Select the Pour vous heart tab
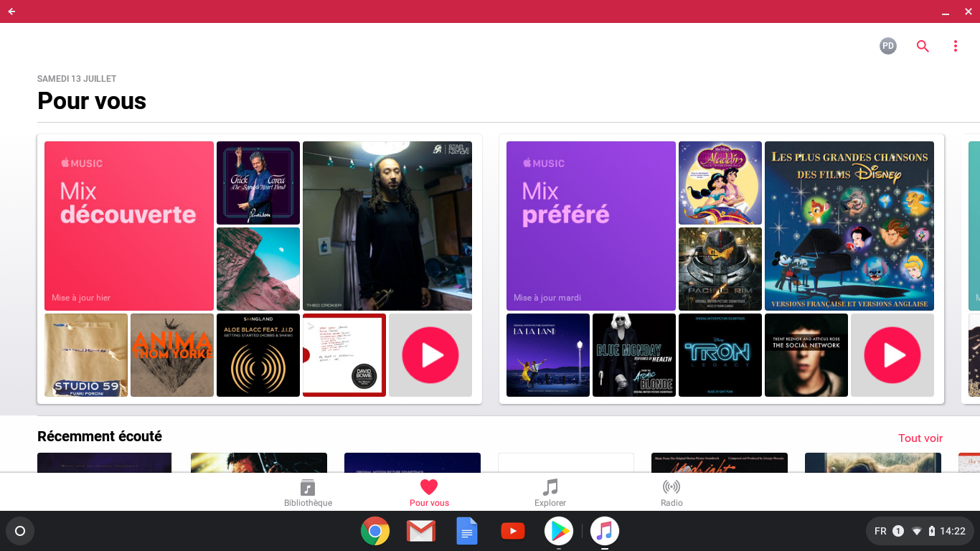The width and height of the screenshot is (980, 551). coord(429,493)
